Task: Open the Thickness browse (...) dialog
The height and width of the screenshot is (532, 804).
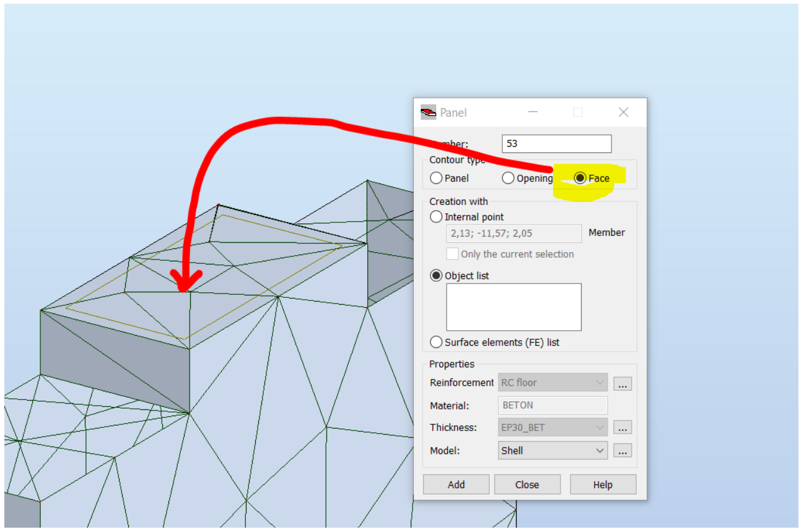Action: click(623, 427)
